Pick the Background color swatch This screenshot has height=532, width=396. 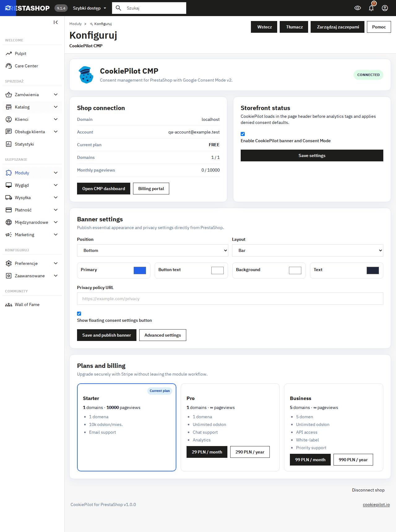point(295,270)
